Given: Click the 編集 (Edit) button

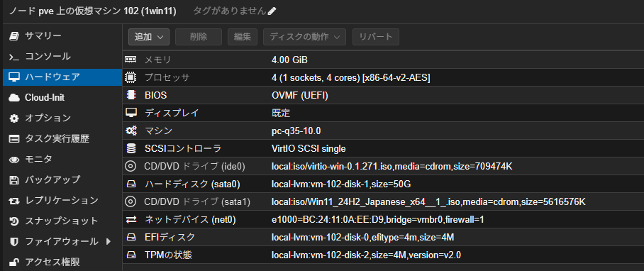Looking at the screenshot, I should [x=243, y=37].
